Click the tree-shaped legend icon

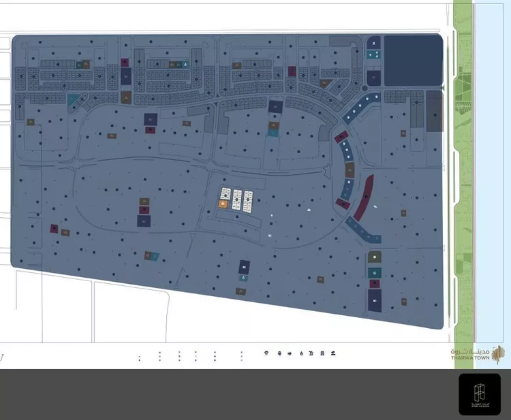tap(279, 353)
